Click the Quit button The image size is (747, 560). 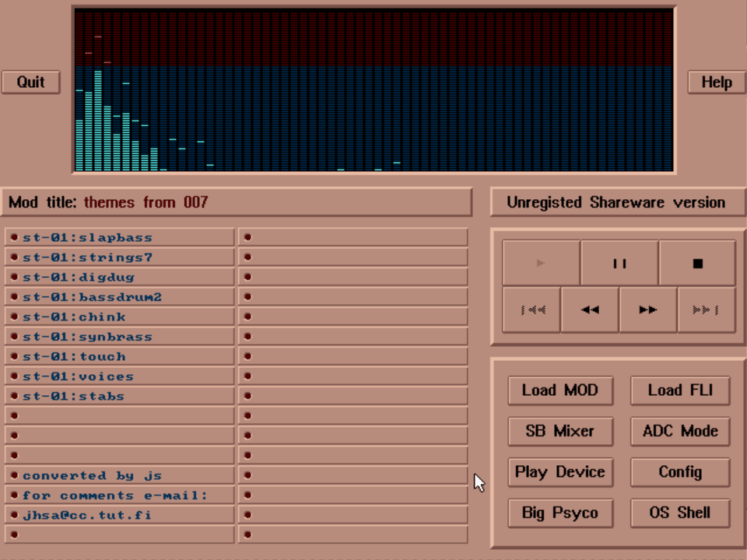click(31, 82)
